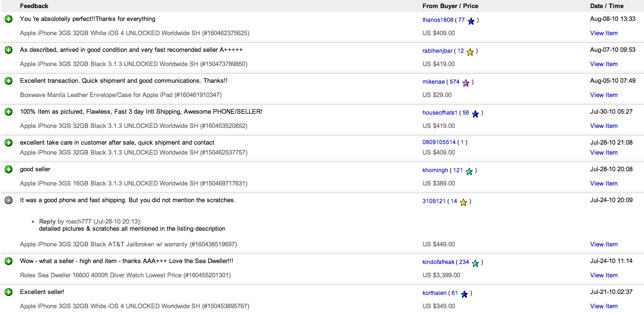Open buyer profile korthaien
Image resolution: width=644 pixels, height=313 pixels.
[434, 293]
